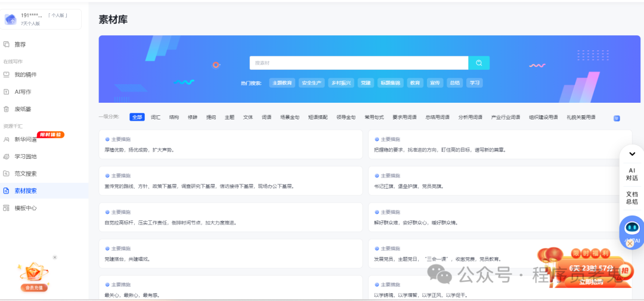Select the 产业行业词语 category filter
Screen dimensions: 644x301
pos(506,117)
